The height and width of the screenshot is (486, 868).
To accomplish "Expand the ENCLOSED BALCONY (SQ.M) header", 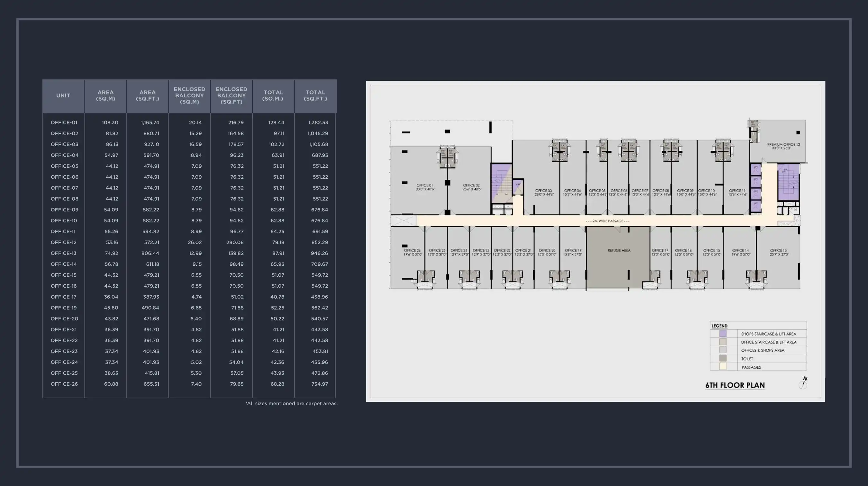I will coord(189,96).
